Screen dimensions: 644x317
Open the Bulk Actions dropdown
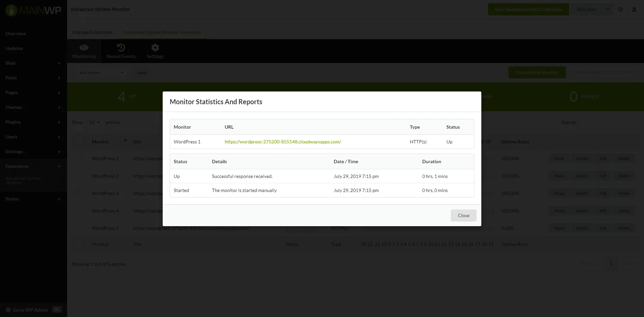tap(101, 72)
